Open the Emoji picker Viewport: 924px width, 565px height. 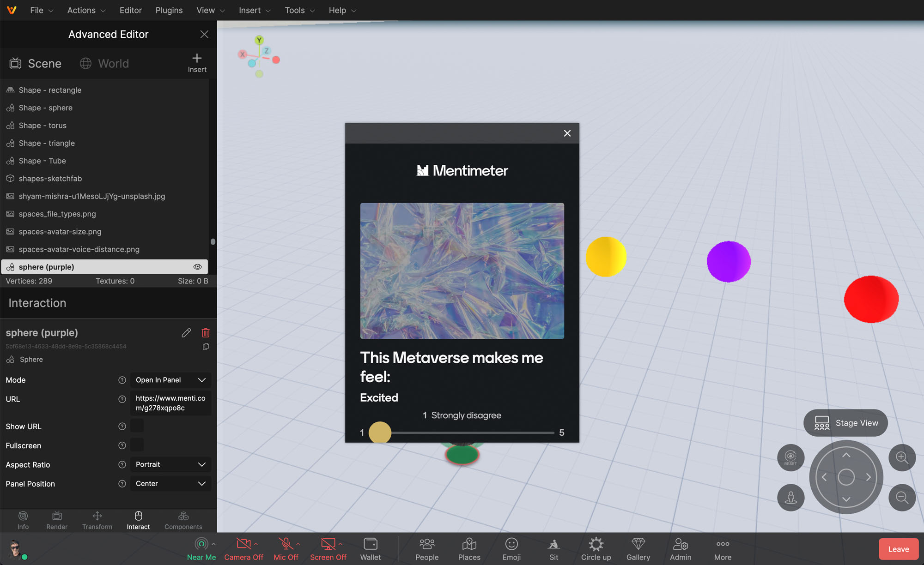coord(511,549)
